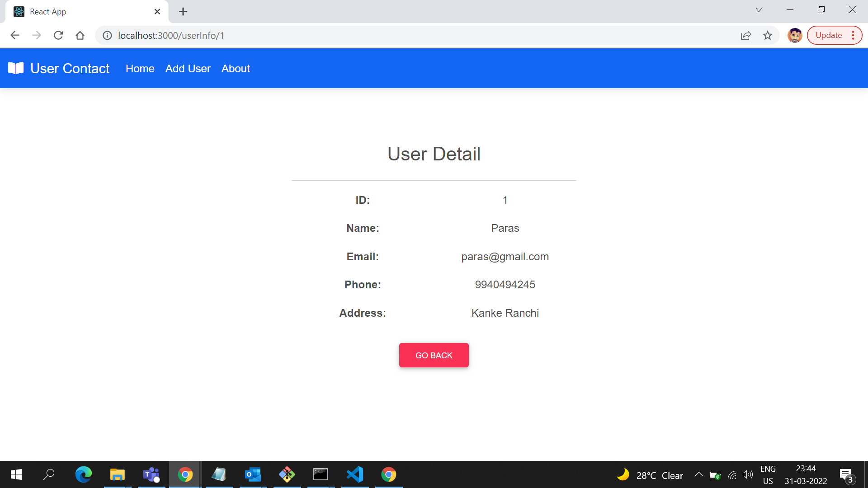Launch Git GUI from the taskbar
The height and width of the screenshot is (488, 868).
coord(287,474)
